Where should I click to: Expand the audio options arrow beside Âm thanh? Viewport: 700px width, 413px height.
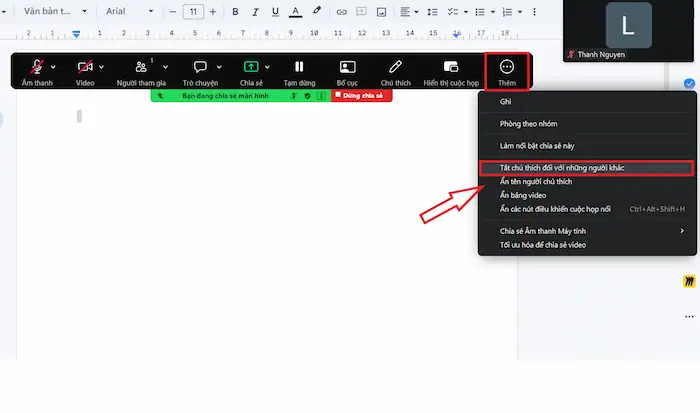pos(53,67)
